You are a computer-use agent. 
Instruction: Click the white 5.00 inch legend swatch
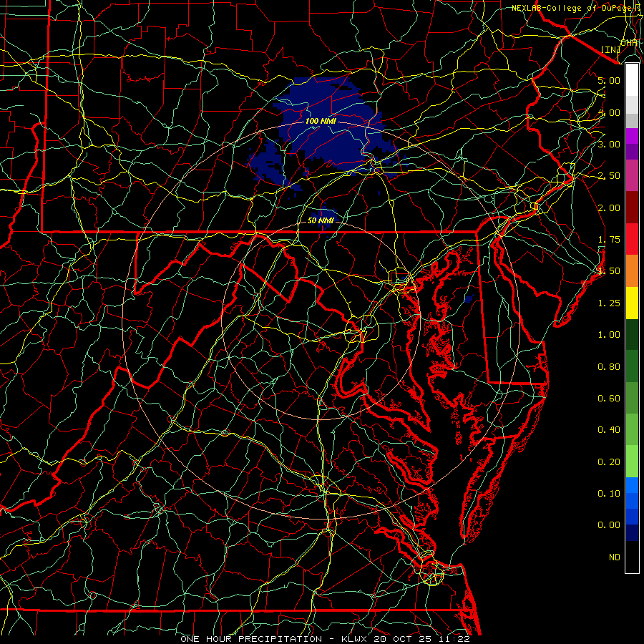(632, 80)
